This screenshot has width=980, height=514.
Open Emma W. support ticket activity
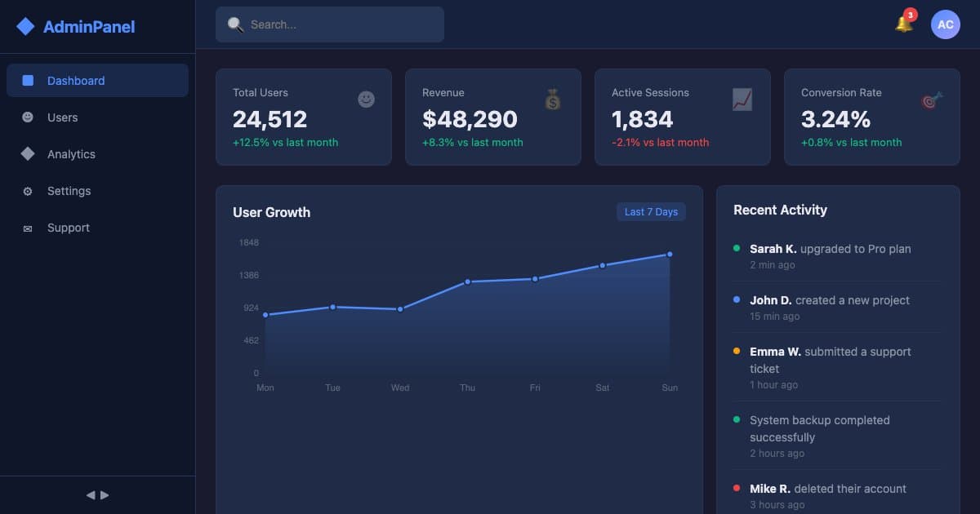[x=838, y=368]
